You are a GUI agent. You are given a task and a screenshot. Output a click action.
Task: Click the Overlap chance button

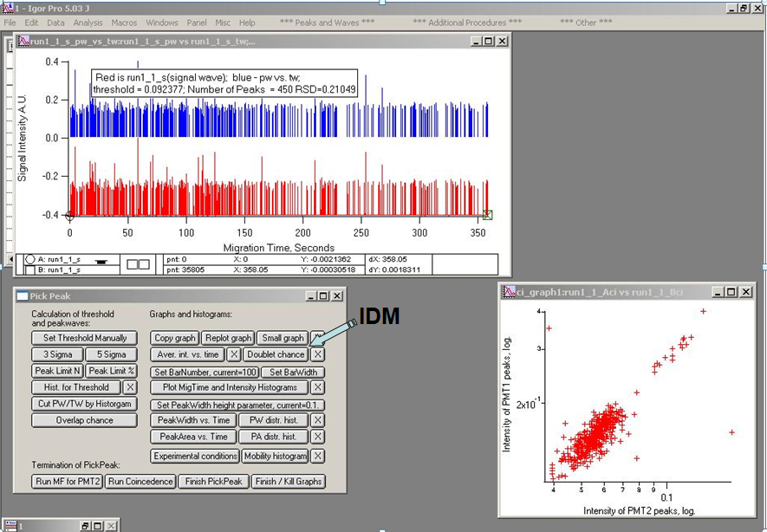coord(85,420)
